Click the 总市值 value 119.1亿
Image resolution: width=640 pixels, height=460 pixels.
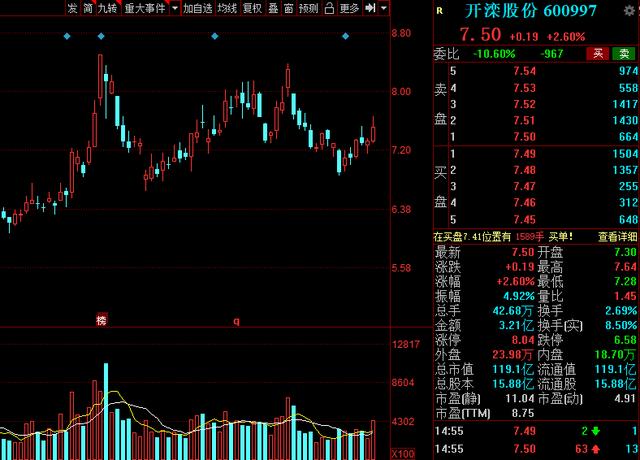pos(513,369)
